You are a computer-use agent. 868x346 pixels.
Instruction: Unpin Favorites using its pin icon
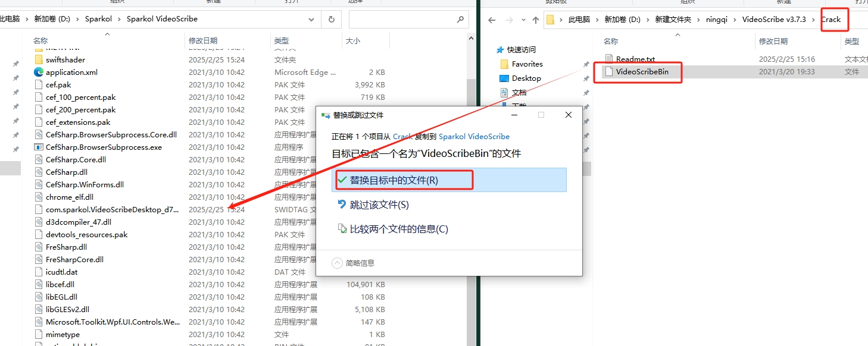[x=586, y=64]
